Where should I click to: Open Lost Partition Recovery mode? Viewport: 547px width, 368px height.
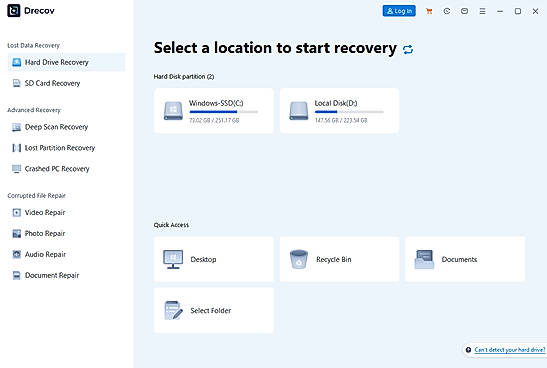coord(66,148)
